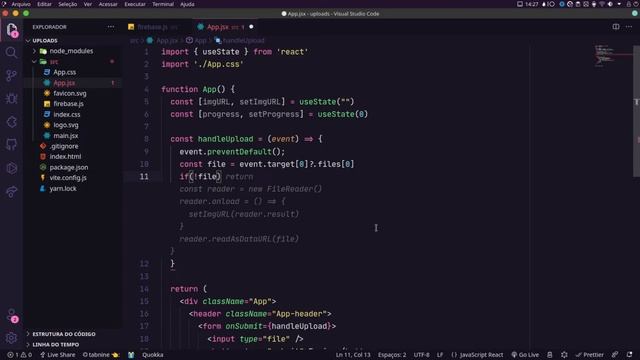Open the Executar menu

click(x=135, y=4)
